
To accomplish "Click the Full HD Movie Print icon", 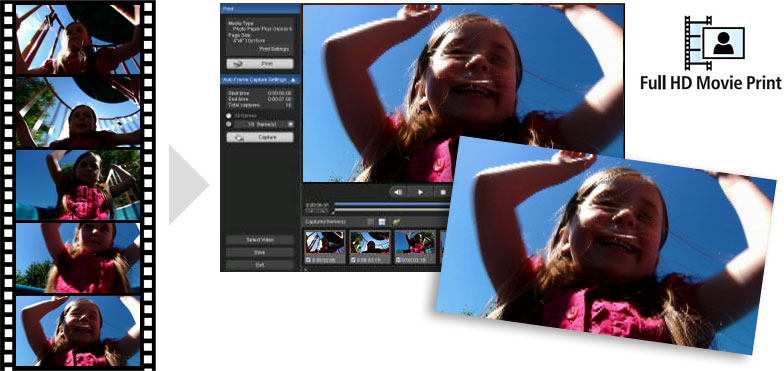I will coord(714,43).
